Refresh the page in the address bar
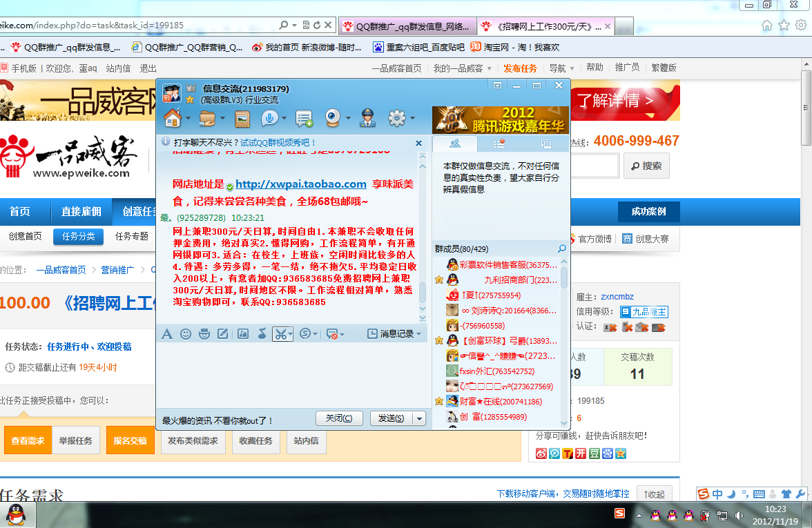The width and height of the screenshot is (812, 528). 316,25
